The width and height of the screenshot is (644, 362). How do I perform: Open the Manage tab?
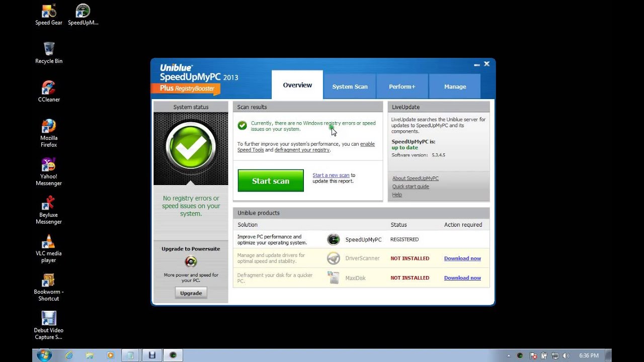pyautogui.click(x=455, y=86)
